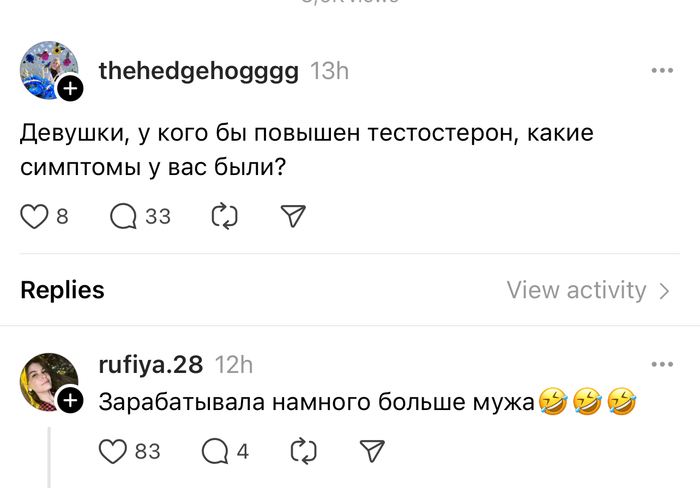Screen dimensions: 700x488
Task: Open thehedgehogggg's profile from username
Action: [198, 71]
